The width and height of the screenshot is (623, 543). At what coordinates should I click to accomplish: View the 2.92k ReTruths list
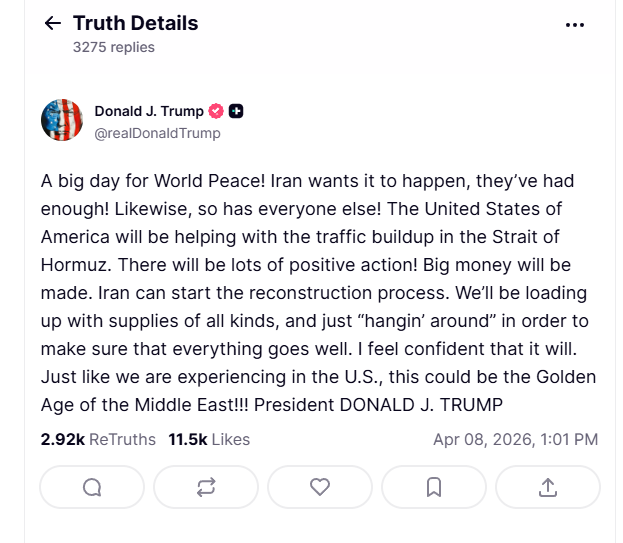pyautogui.click(x=98, y=439)
